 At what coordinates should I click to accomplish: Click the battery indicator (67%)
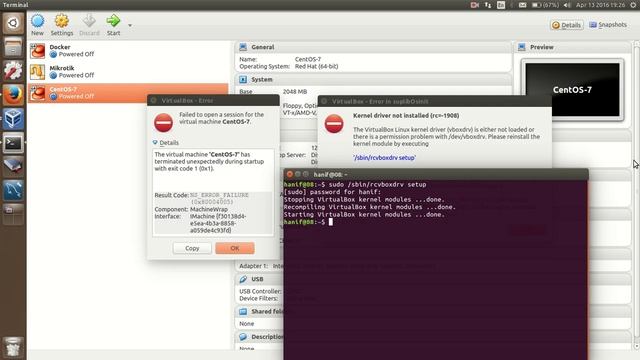tap(545, 5)
